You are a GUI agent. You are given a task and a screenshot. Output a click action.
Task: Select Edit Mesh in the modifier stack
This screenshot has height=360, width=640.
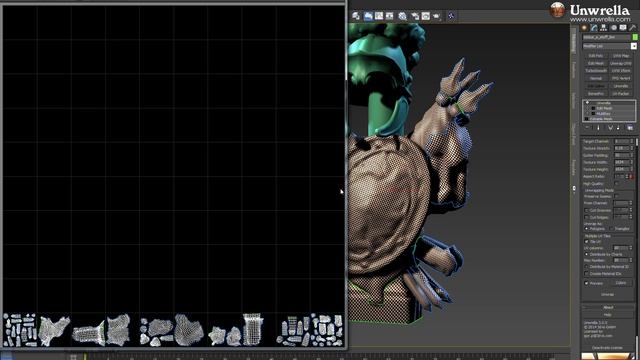pos(604,108)
